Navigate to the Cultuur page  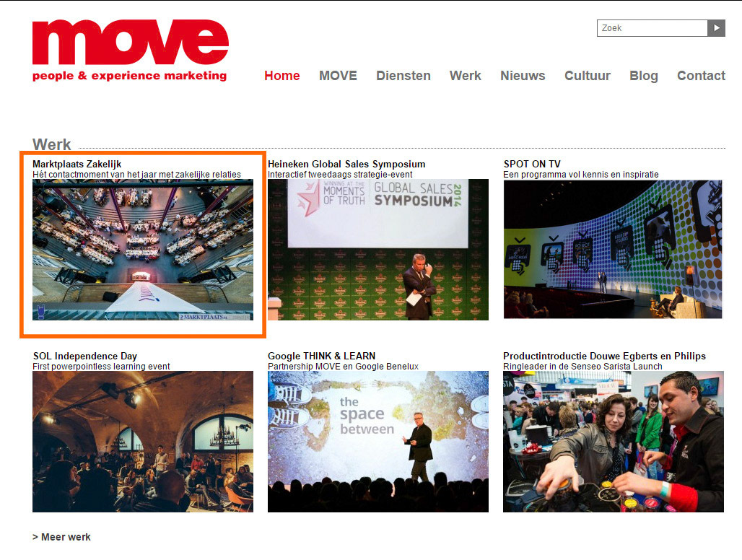pos(588,76)
